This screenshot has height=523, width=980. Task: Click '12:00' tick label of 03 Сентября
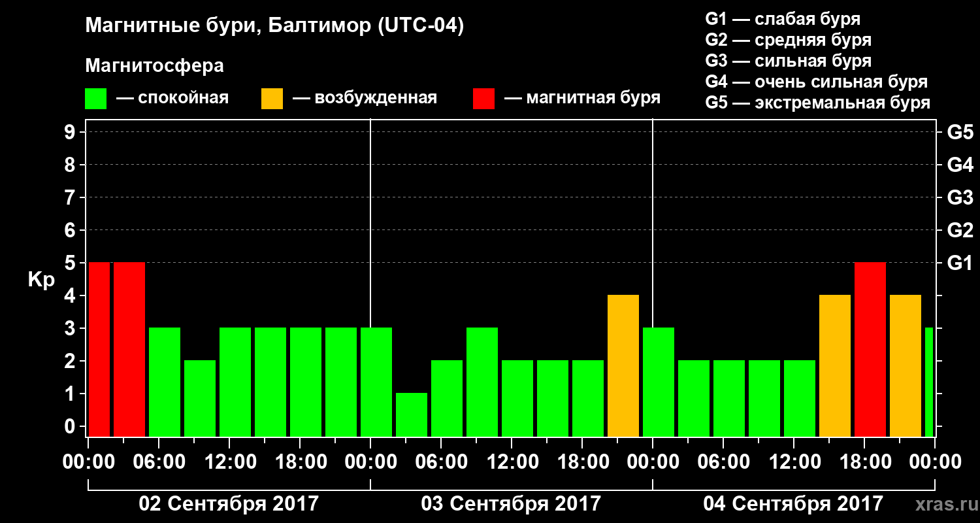click(512, 462)
